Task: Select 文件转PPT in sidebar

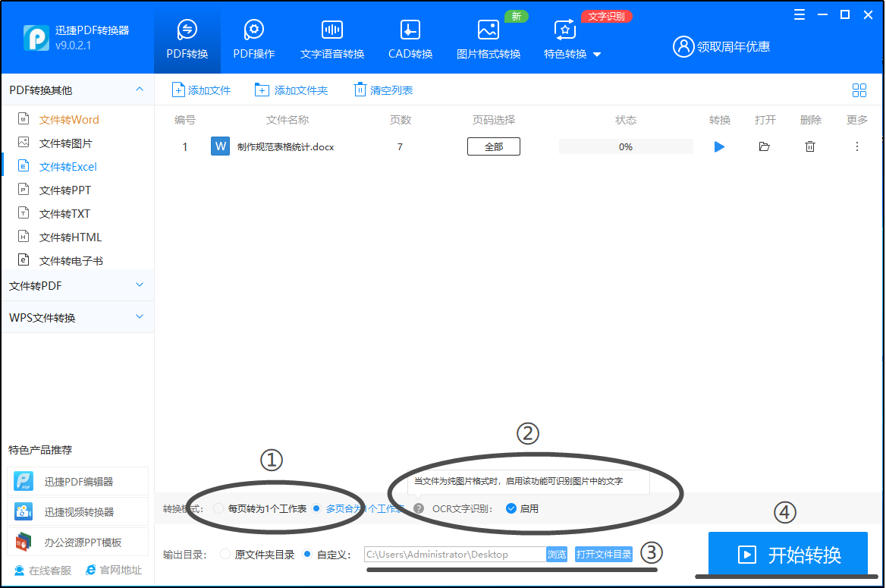Action: tap(64, 190)
